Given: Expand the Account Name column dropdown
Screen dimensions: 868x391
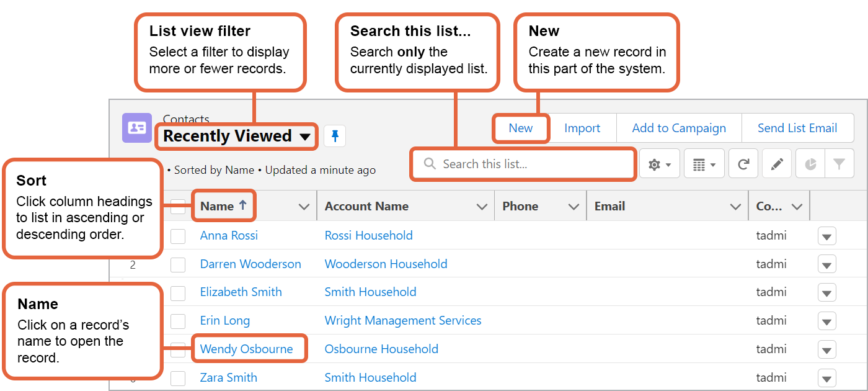Looking at the screenshot, I should (482, 205).
